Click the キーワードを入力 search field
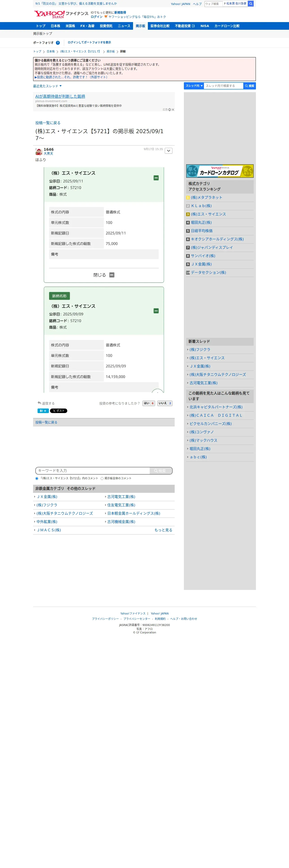Screen dimensions: 289x868 tap(93, 471)
